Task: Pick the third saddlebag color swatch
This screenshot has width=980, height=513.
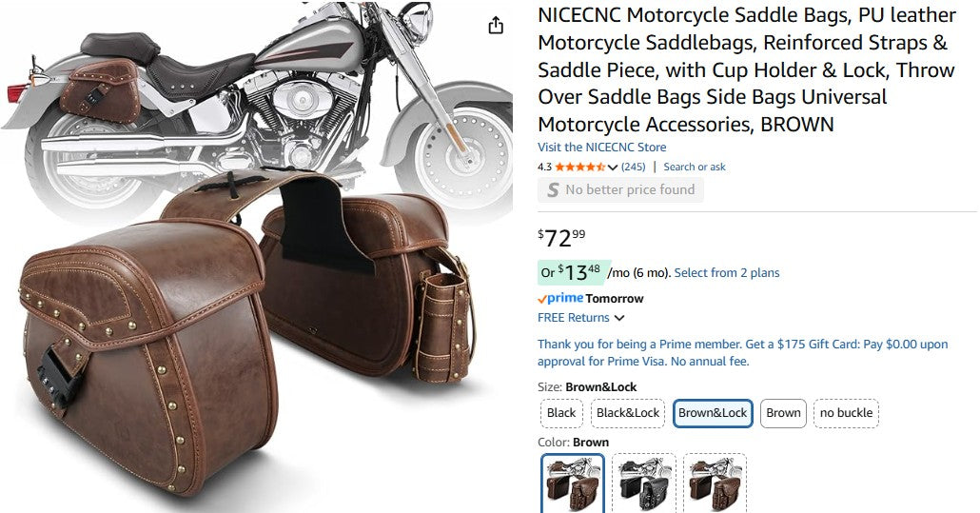Action: (x=714, y=483)
